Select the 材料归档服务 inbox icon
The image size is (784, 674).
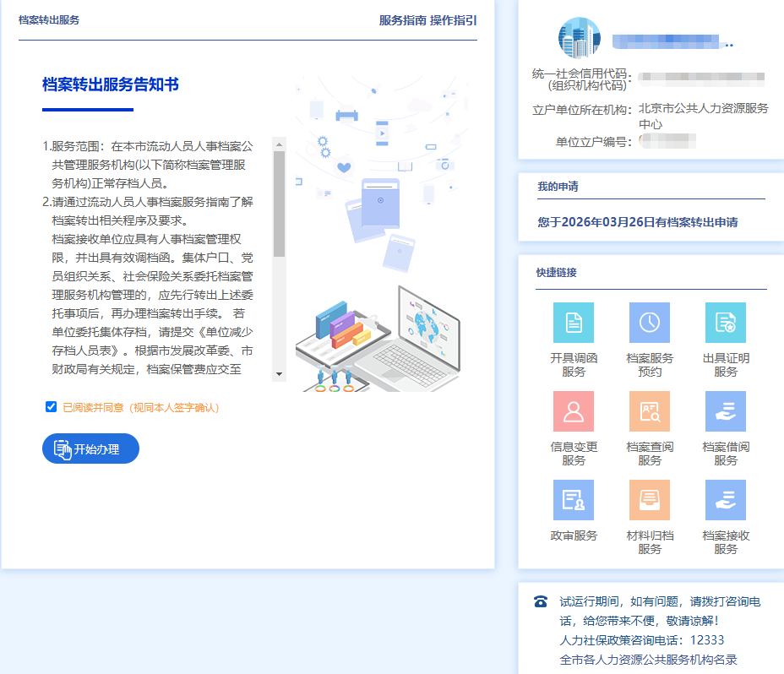[650, 500]
